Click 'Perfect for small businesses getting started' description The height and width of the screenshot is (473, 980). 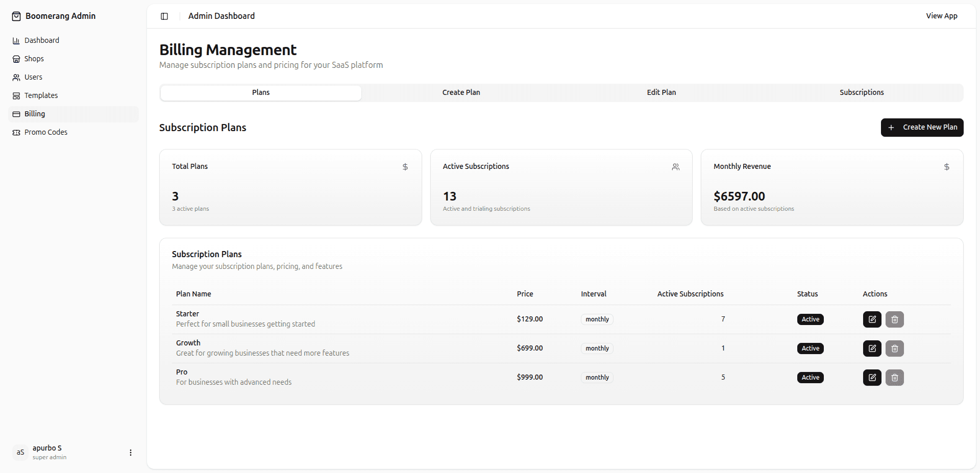(246, 325)
